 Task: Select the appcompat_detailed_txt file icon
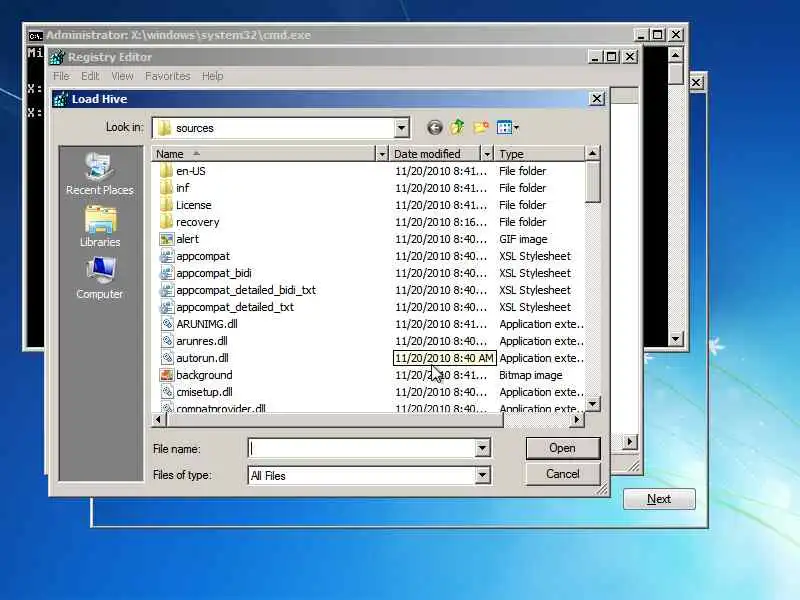click(x=166, y=307)
